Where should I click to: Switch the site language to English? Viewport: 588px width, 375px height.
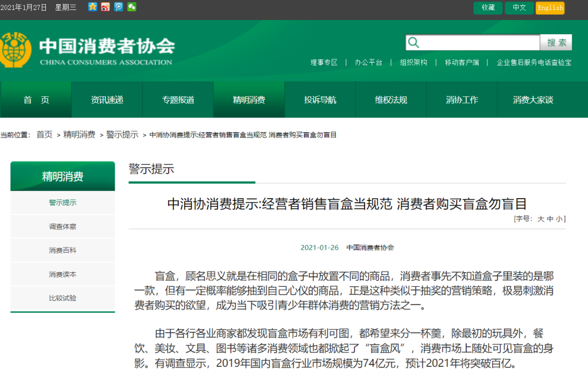[550, 8]
